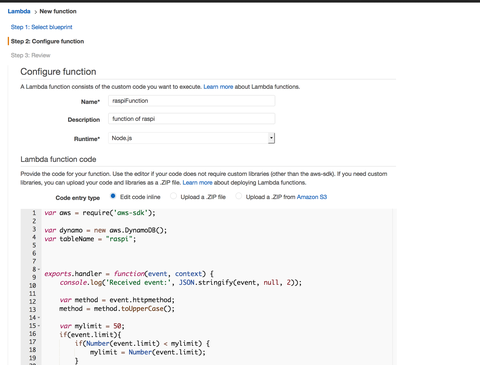Click line number 1 in editor gutter
The height and width of the screenshot is (365, 480).
click(34, 213)
